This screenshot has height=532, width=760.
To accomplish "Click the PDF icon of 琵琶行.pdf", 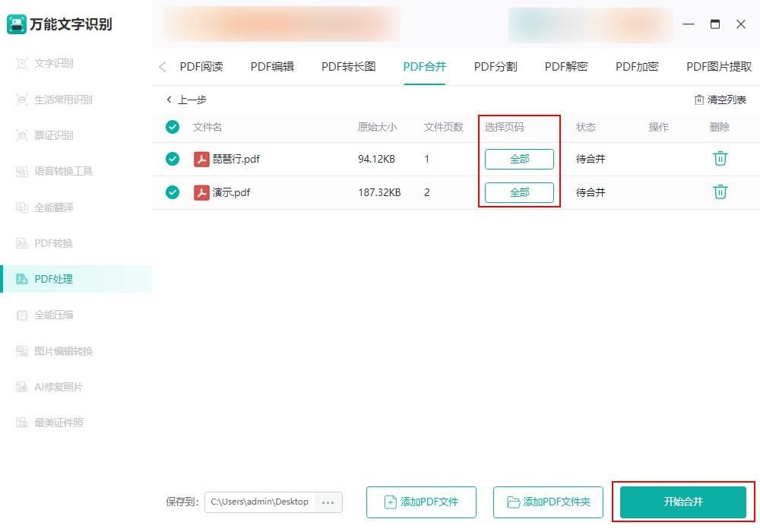I will click(x=201, y=159).
